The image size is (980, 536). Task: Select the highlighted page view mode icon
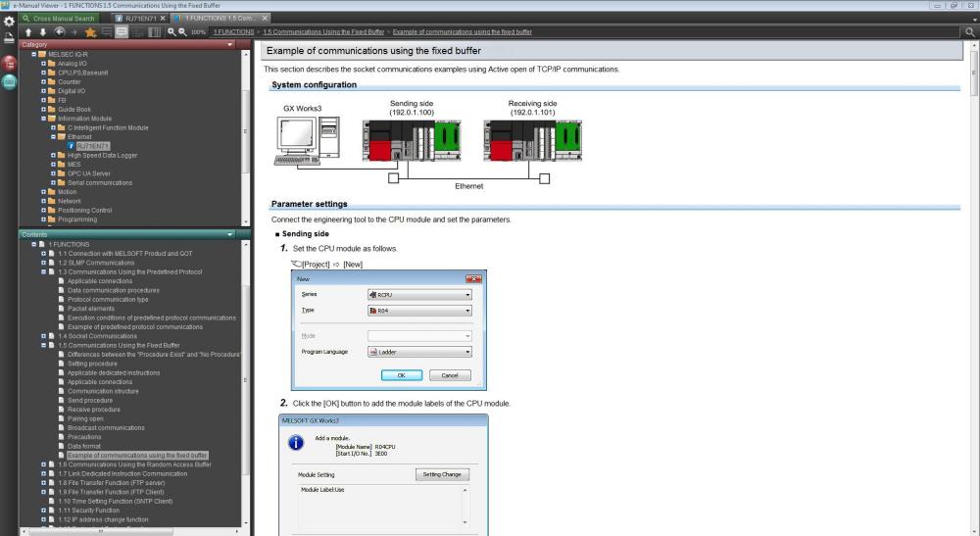(122, 32)
